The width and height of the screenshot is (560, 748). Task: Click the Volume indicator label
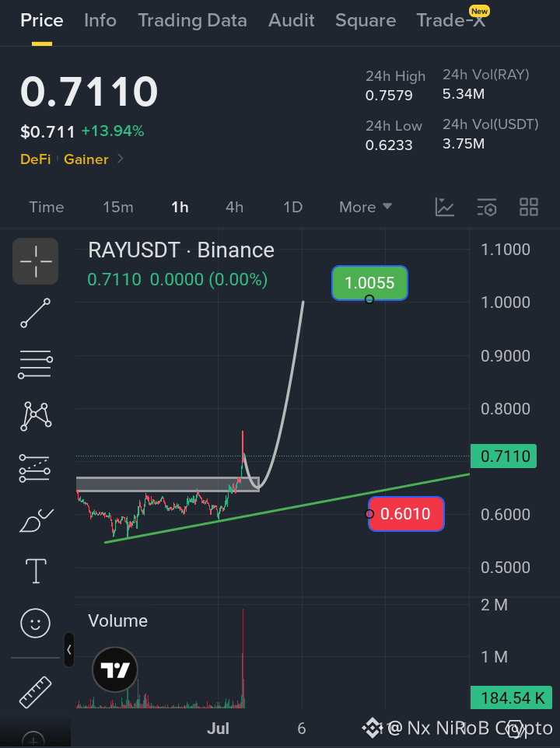pyautogui.click(x=117, y=620)
